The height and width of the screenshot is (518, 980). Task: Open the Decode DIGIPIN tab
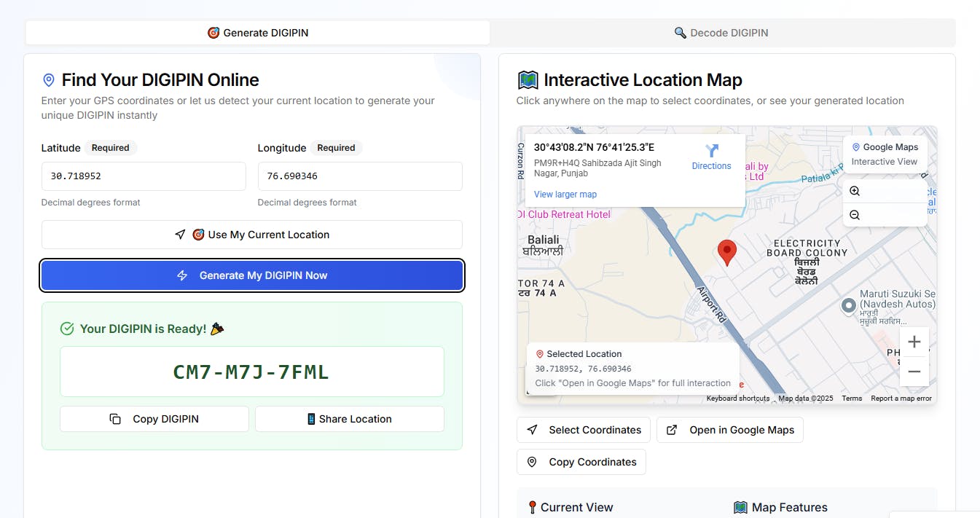click(x=721, y=33)
